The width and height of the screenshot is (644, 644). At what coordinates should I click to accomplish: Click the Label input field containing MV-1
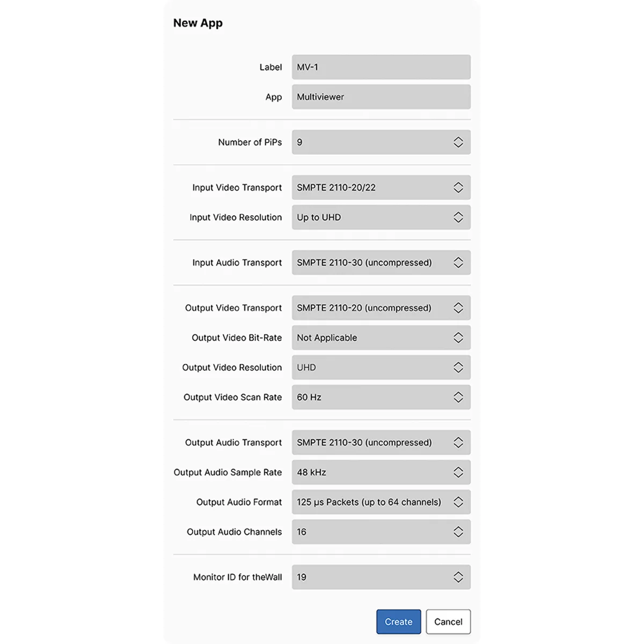point(381,67)
